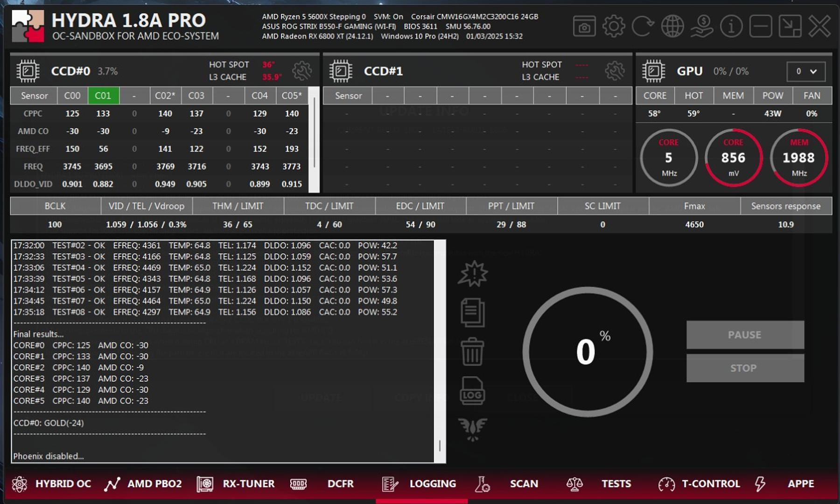Clear the log with trash icon
The width and height of the screenshot is (840, 504).
click(473, 351)
